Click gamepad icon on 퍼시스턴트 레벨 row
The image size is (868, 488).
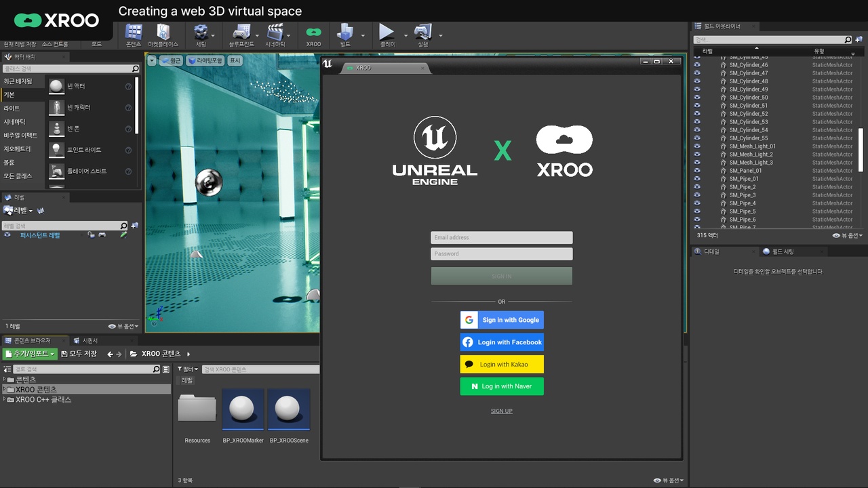[x=102, y=235]
